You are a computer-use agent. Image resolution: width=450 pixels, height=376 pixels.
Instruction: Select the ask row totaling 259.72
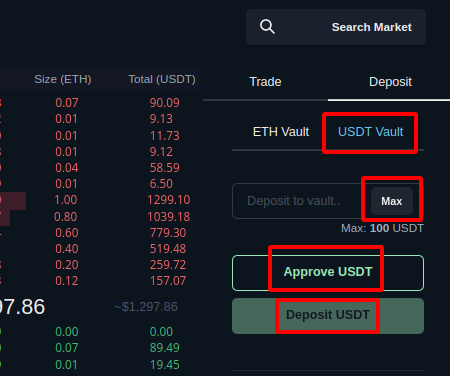click(99, 265)
